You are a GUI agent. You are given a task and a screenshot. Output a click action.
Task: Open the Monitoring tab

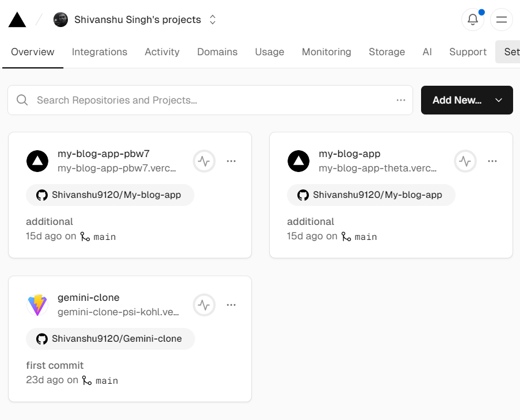[326, 52]
